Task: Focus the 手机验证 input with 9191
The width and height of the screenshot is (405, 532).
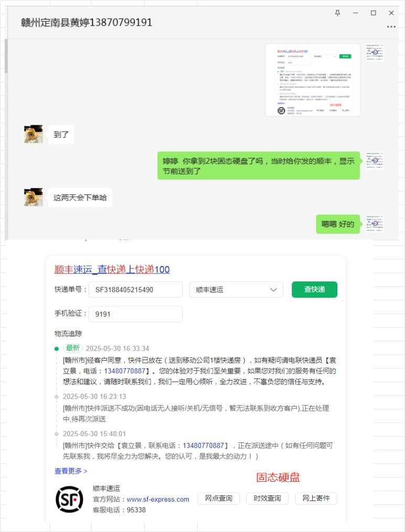Action: (x=136, y=314)
